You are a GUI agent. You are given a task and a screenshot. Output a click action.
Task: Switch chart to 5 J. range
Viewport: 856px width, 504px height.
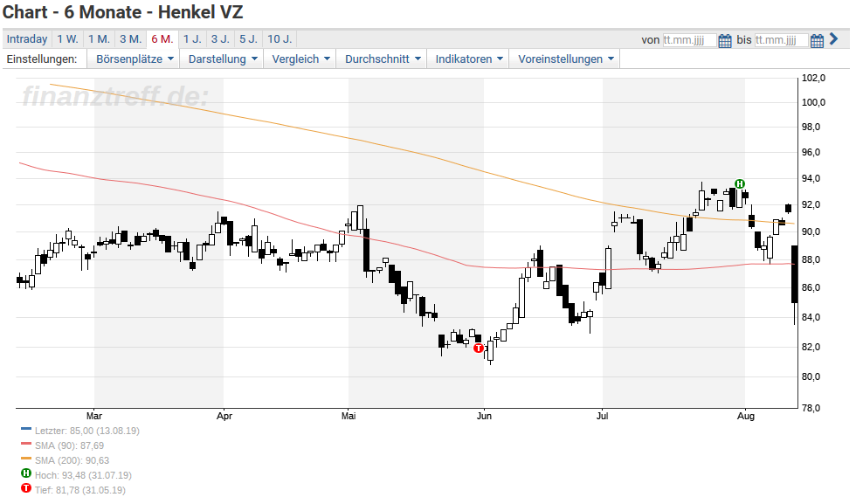pyautogui.click(x=248, y=39)
